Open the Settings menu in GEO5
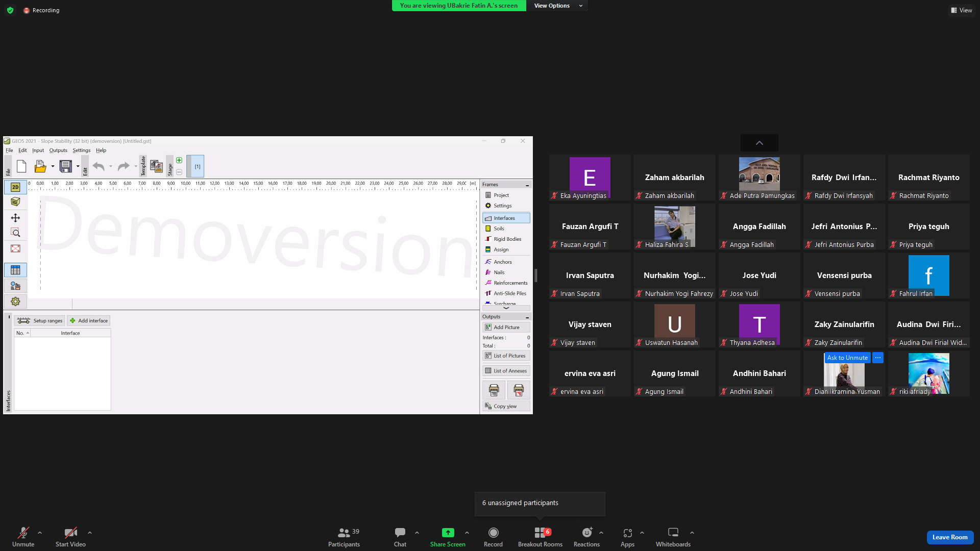This screenshot has width=980, height=551. pos(82,151)
